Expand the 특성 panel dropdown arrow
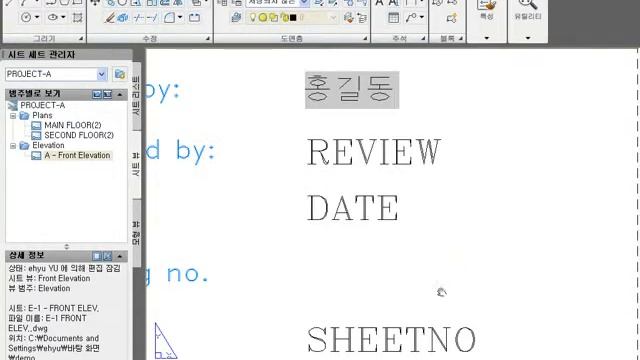 tap(487, 38)
